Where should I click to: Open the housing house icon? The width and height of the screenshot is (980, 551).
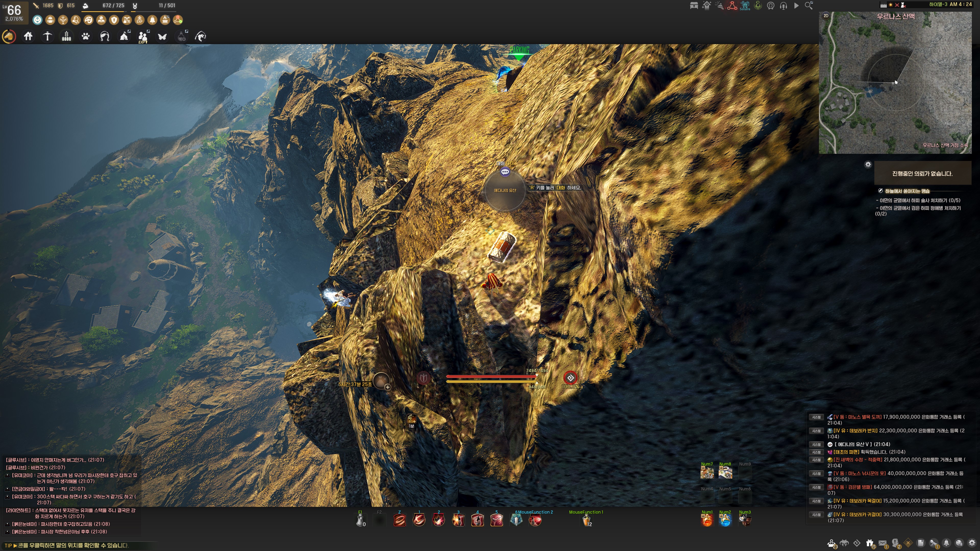[x=28, y=36]
